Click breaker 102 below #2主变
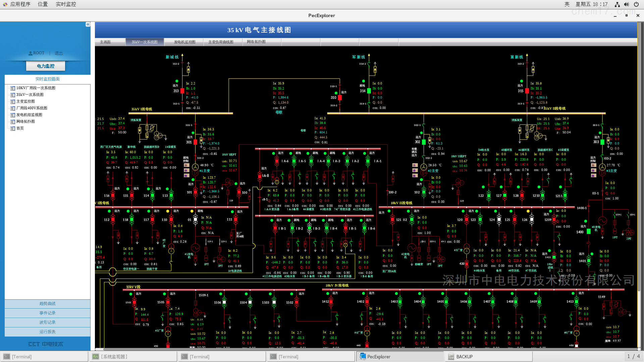The image size is (644, 362). coord(424,192)
